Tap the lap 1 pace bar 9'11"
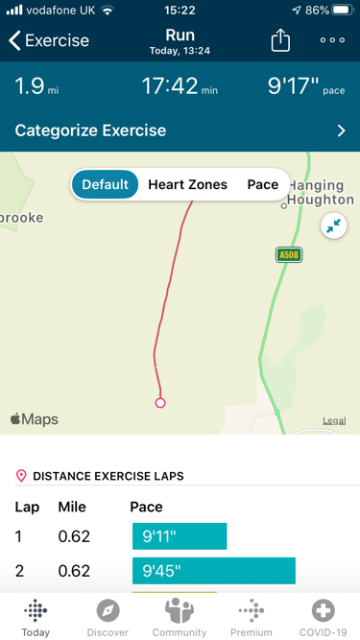This screenshot has width=360, height=640. [180, 536]
